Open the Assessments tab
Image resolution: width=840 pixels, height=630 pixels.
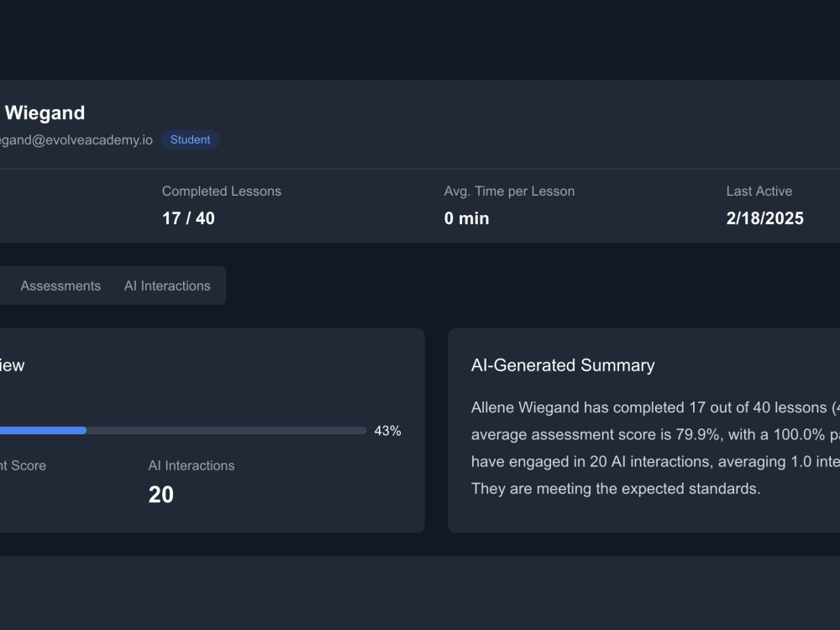tap(60, 286)
